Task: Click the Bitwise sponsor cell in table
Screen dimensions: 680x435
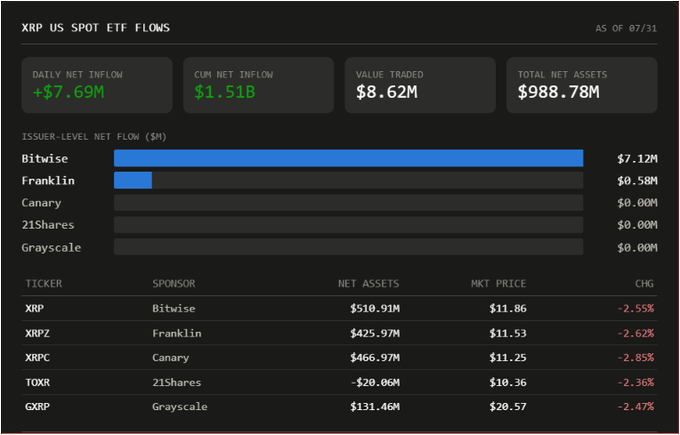Action: (x=173, y=308)
